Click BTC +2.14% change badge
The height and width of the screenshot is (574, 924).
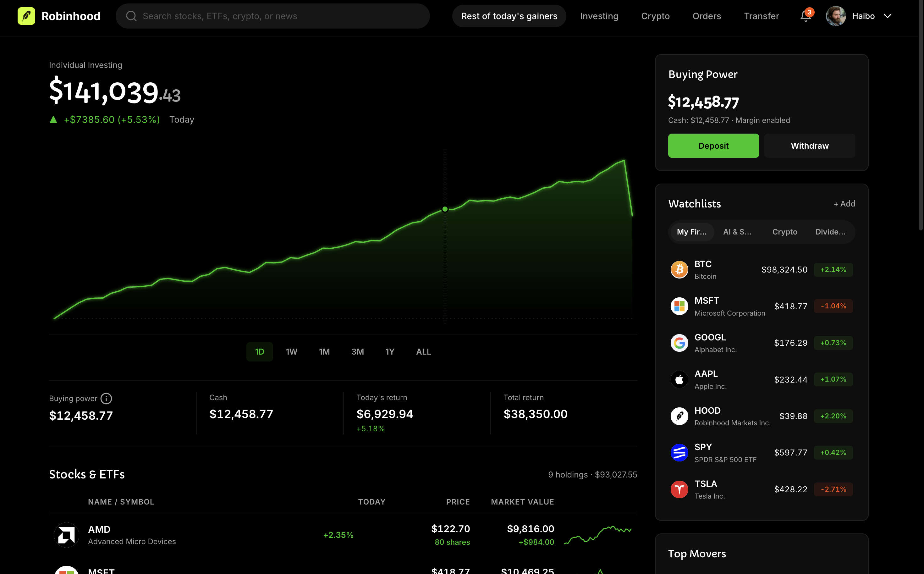(833, 269)
